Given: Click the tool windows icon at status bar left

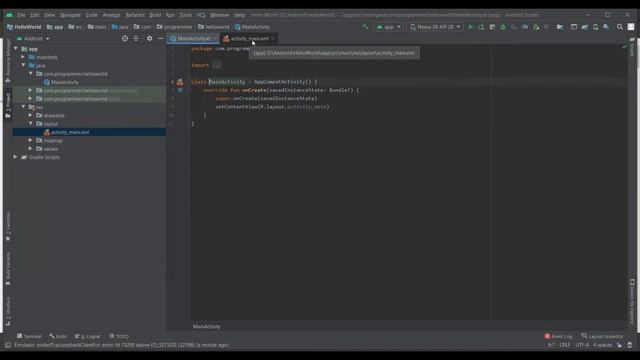Looking at the screenshot, I should point(8,345).
